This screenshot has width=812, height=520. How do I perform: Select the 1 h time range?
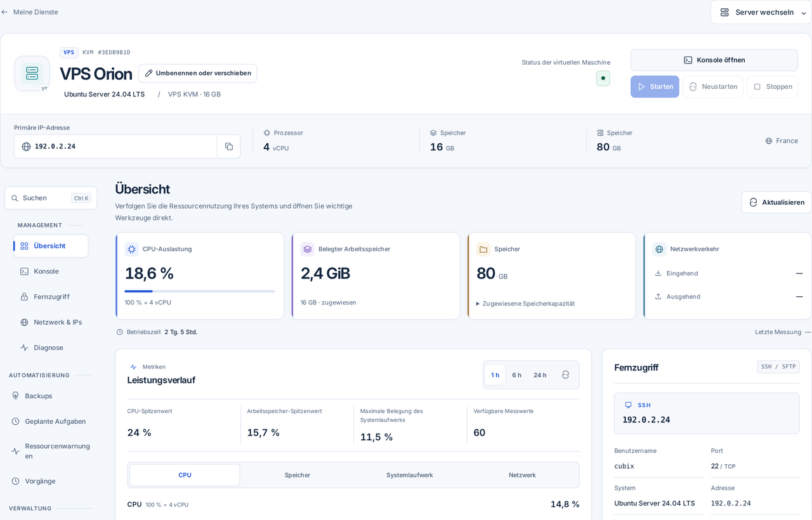(x=495, y=375)
